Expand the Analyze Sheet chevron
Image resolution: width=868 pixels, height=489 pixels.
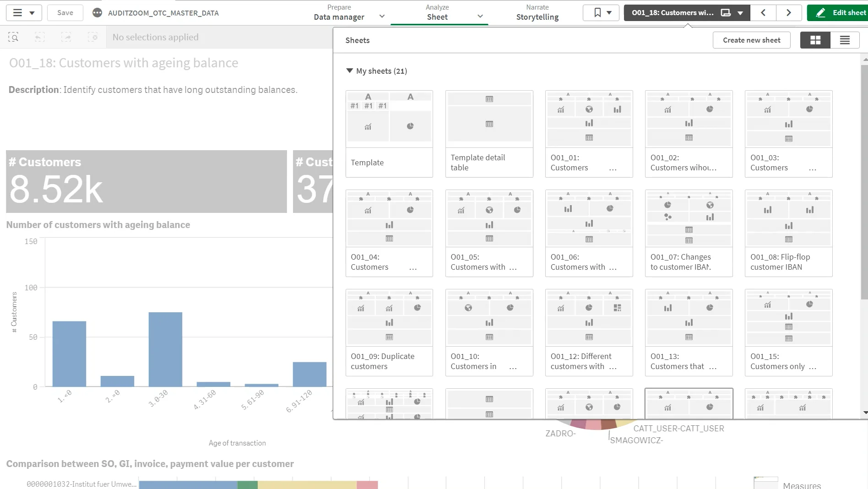click(x=480, y=16)
